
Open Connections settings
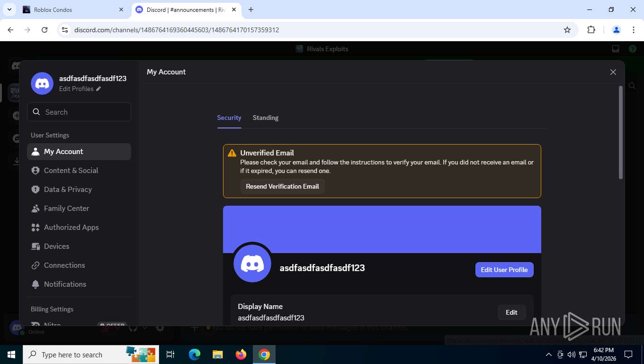pyautogui.click(x=79, y=265)
